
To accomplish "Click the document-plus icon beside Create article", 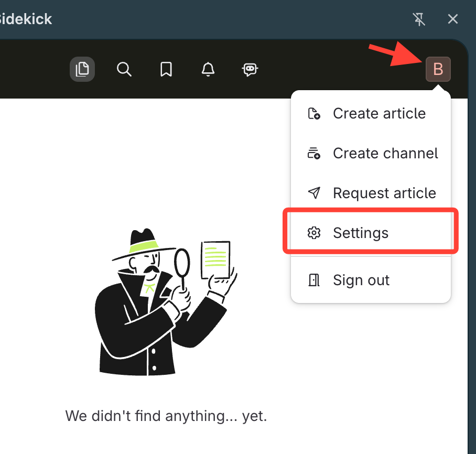I will point(313,114).
